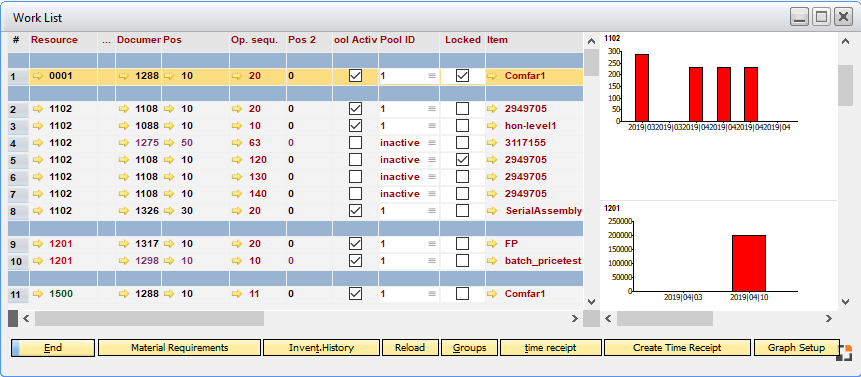Open item link arrow next to Comfar1 in row 1
Screen dimensions: 861x377
click(492, 76)
